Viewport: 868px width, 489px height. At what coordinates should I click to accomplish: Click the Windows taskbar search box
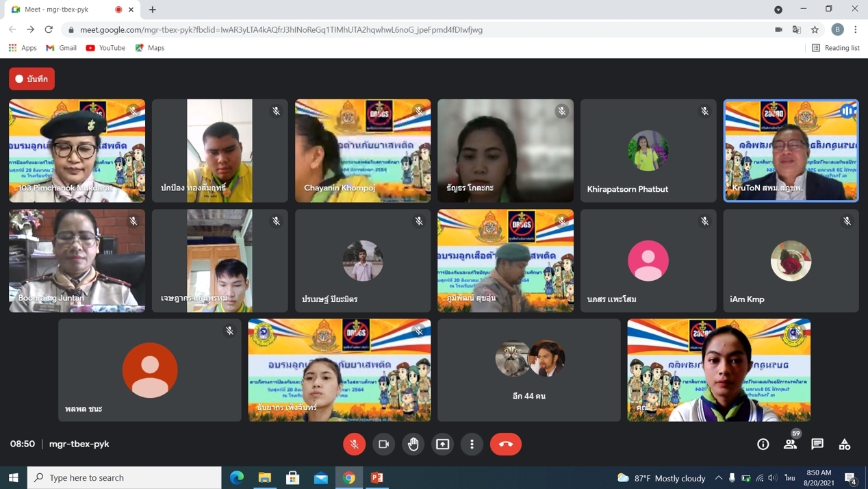click(x=125, y=477)
